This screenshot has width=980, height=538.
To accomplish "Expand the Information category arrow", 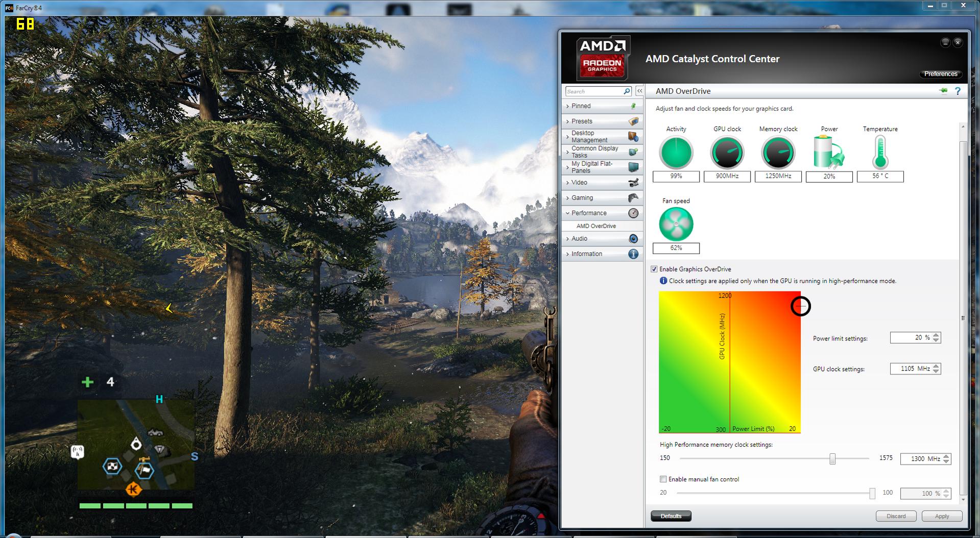I will point(567,254).
